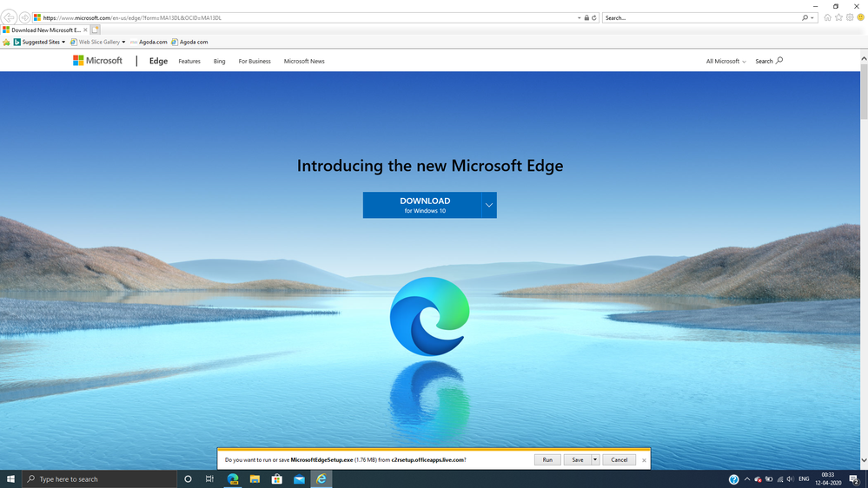The width and height of the screenshot is (868, 488).
Task: Click the Add to favorites bar star icon
Action: (x=7, y=42)
